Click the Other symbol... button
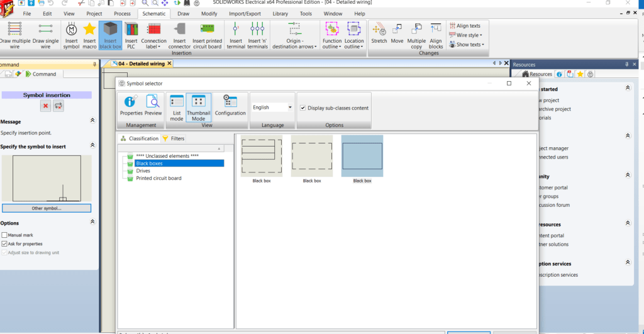 [x=47, y=208]
